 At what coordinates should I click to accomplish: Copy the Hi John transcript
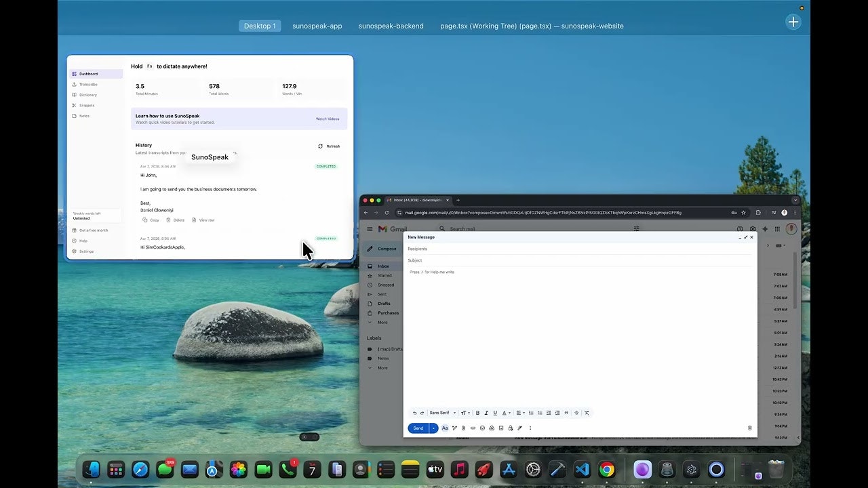click(151, 220)
